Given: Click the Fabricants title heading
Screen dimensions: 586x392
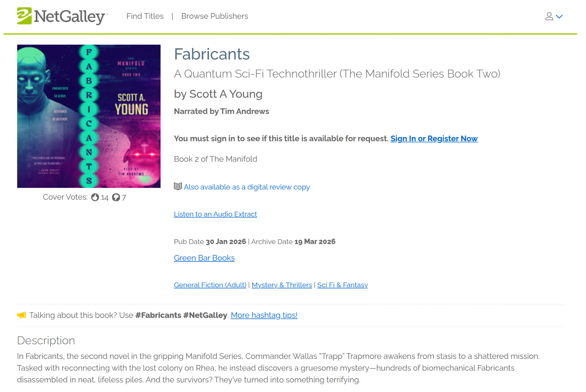Looking at the screenshot, I should pyautogui.click(x=212, y=54).
